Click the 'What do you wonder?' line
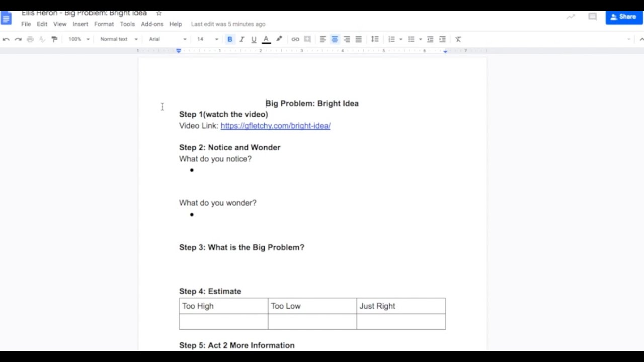Viewport: 644px width, 362px height. point(218,203)
